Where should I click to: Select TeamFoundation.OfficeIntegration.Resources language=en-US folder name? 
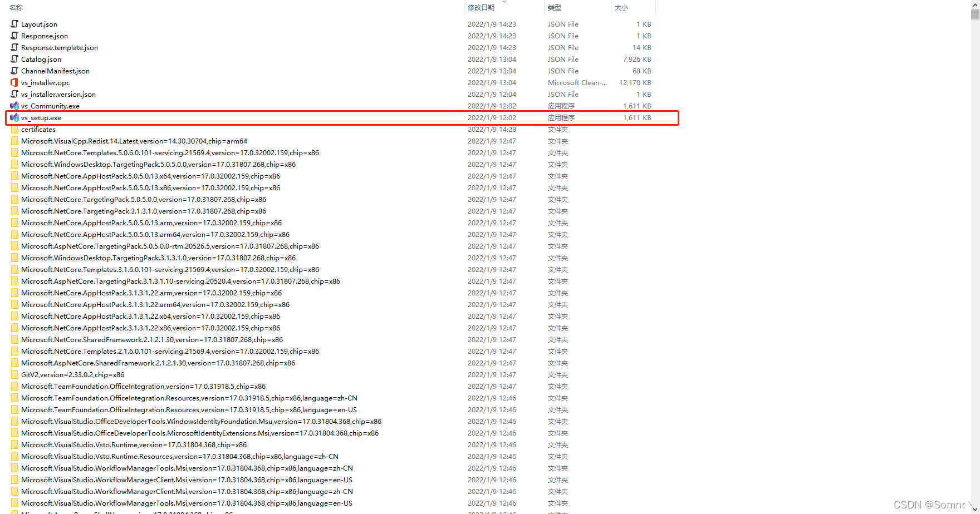pyautogui.click(x=189, y=409)
